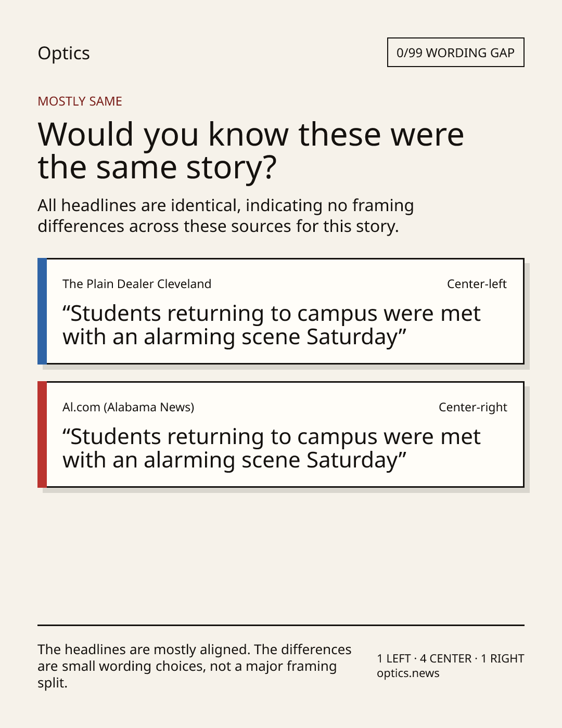Open The Plain Dealer Cleveland headline card

[x=280, y=311]
